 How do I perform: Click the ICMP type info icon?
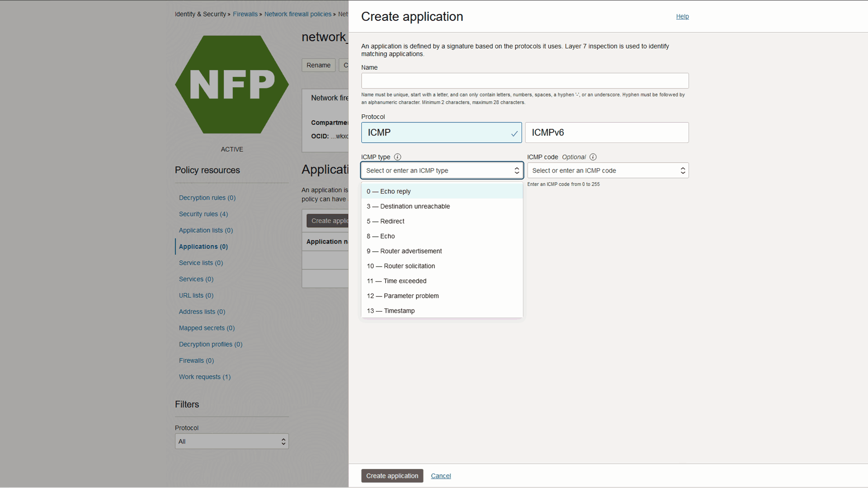click(x=397, y=157)
